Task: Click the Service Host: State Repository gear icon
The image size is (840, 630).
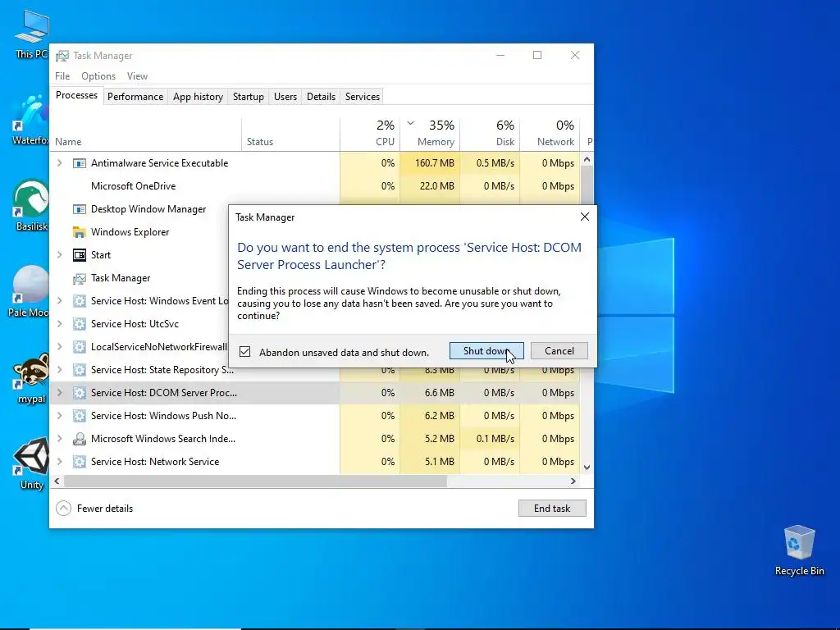Action: [80, 370]
